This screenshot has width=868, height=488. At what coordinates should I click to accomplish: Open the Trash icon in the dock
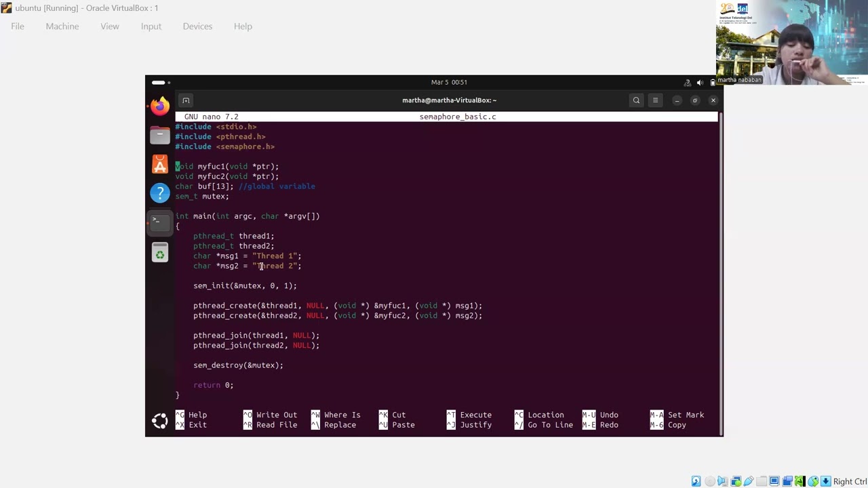160,253
